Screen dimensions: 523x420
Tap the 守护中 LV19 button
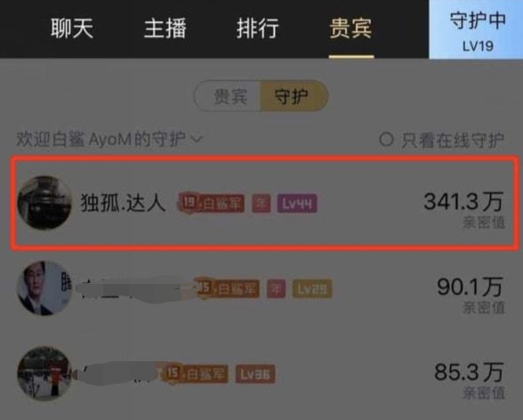(476, 29)
